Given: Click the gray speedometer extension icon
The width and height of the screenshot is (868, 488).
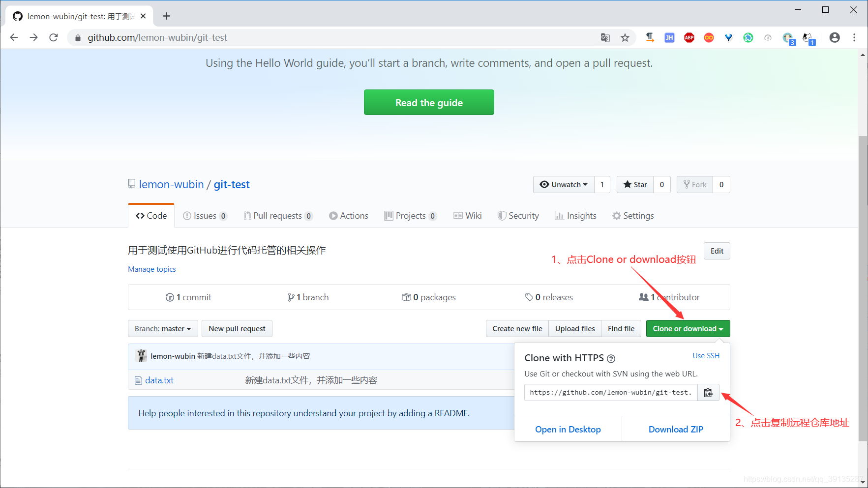Looking at the screenshot, I should pyautogui.click(x=768, y=37).
